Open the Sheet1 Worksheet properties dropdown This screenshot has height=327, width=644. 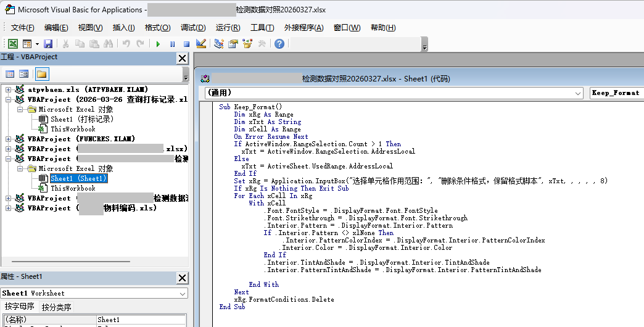[183, 294]
